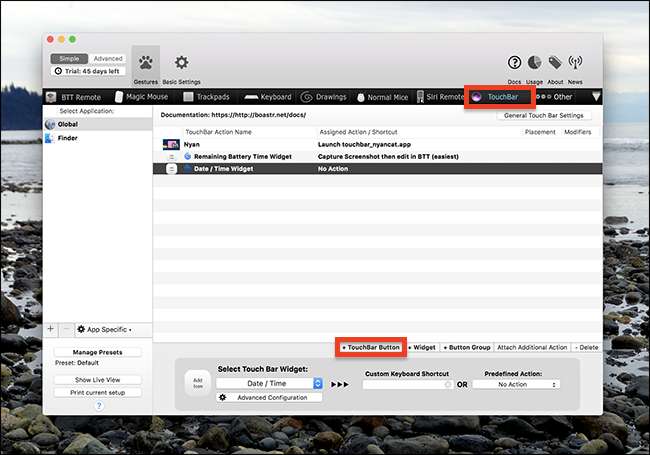Click the Global globe icon
This screenshot has width=650, height=455.
[50, 124]
